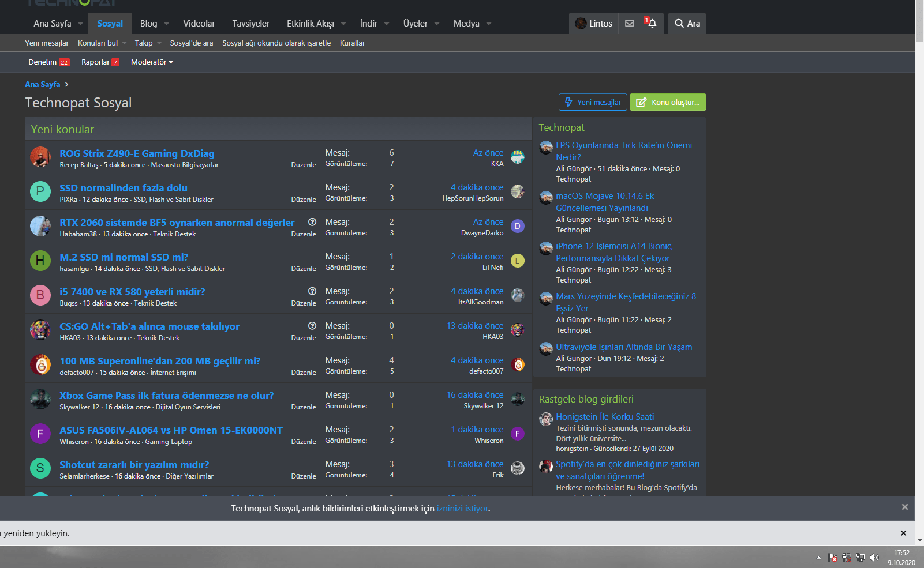Go to the Tavsiyeler tab

point(251,24)
